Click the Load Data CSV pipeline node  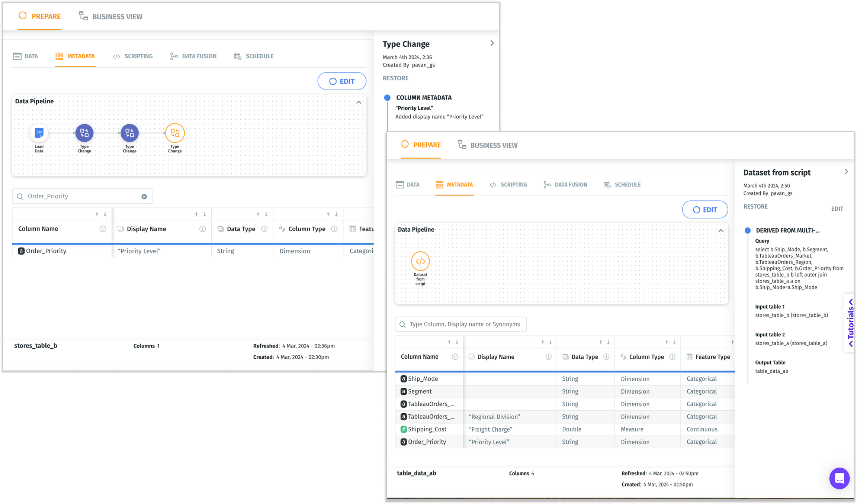click(x=39, y=133)
